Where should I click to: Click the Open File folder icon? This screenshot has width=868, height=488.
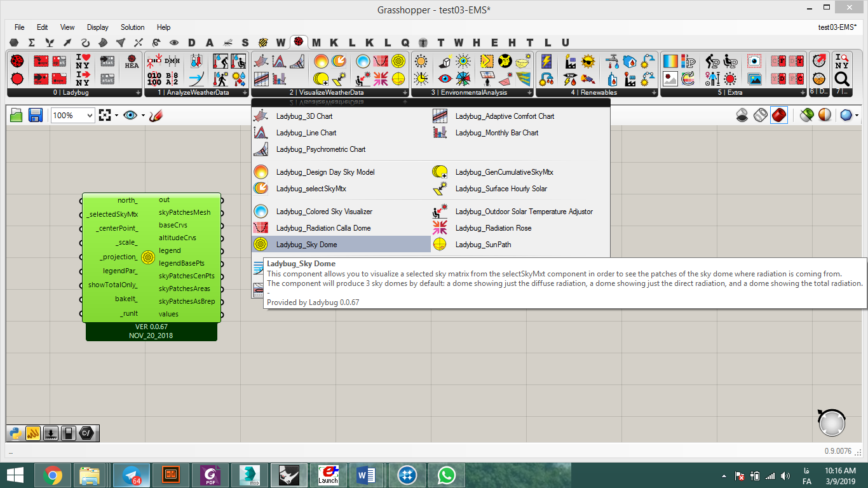coord(17,116)
